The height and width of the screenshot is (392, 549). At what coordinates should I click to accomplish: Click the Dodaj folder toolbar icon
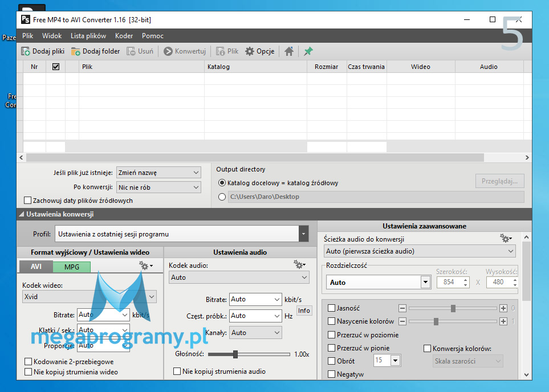pyautogui.click(x=76, y=51)
